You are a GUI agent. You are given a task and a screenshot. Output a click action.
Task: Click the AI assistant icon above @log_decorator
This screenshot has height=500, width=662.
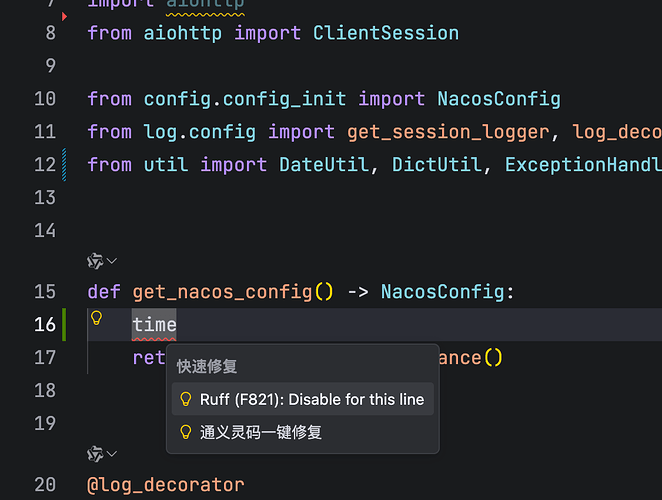(x=95, y=455)
